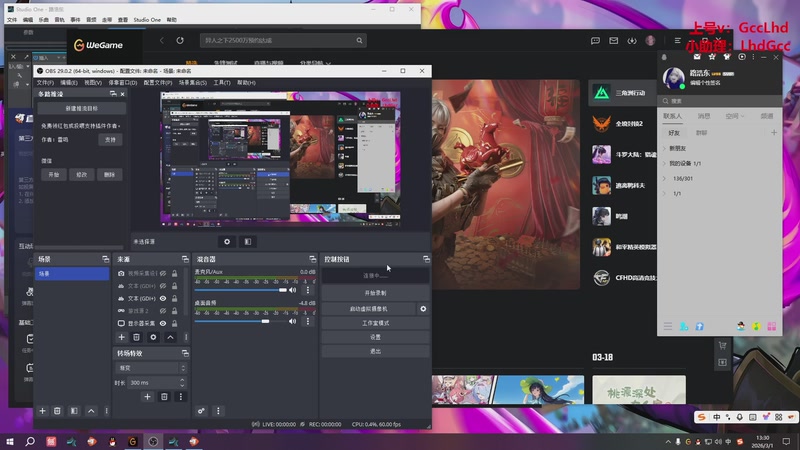The image size is (800, 450).
Task: Move source up with Sources arrow icon
Action: coord(170,337)
